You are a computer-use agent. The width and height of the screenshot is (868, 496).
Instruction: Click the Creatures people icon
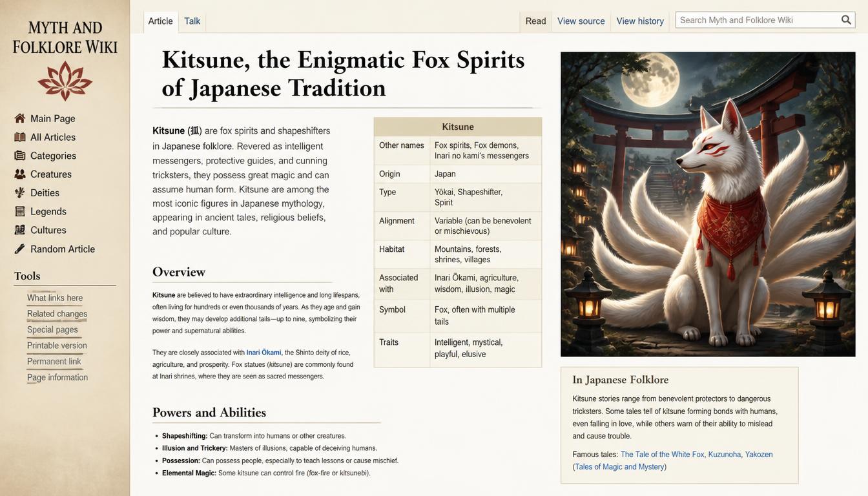pyautogui.click(x=20, y=174)
